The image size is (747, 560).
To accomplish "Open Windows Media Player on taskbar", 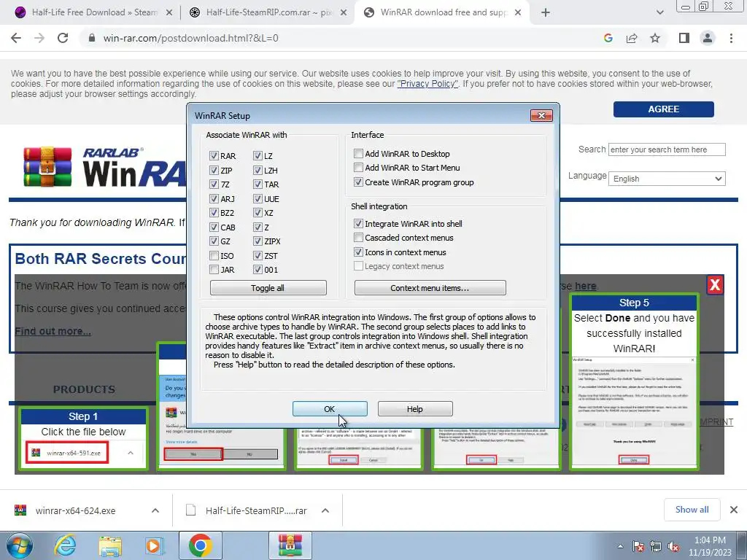I will (x=154, y=545).
